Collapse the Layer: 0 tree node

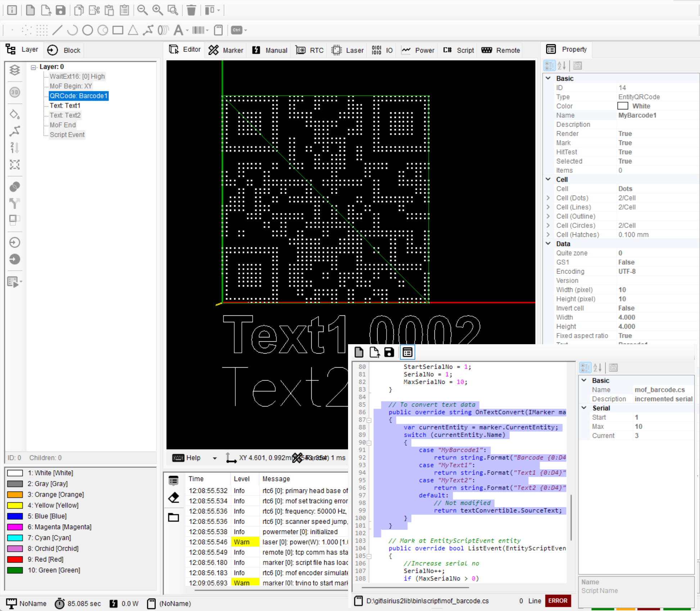click(33, 67)
